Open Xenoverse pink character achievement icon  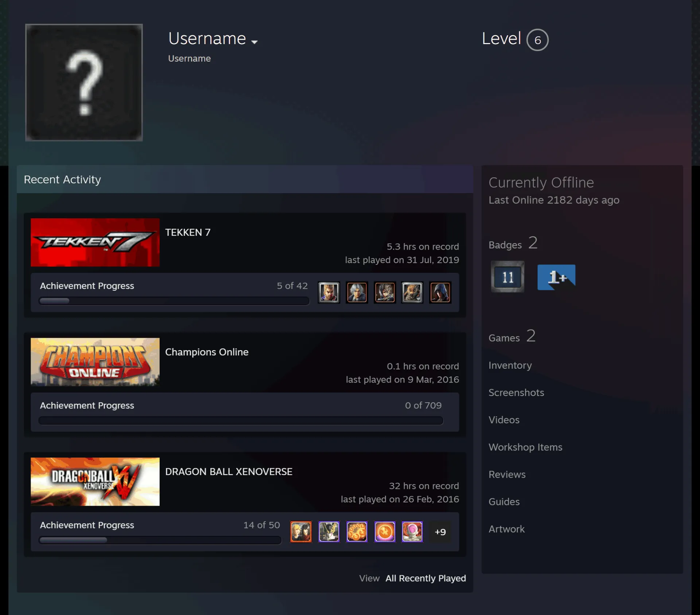click(x=412, y=532)
